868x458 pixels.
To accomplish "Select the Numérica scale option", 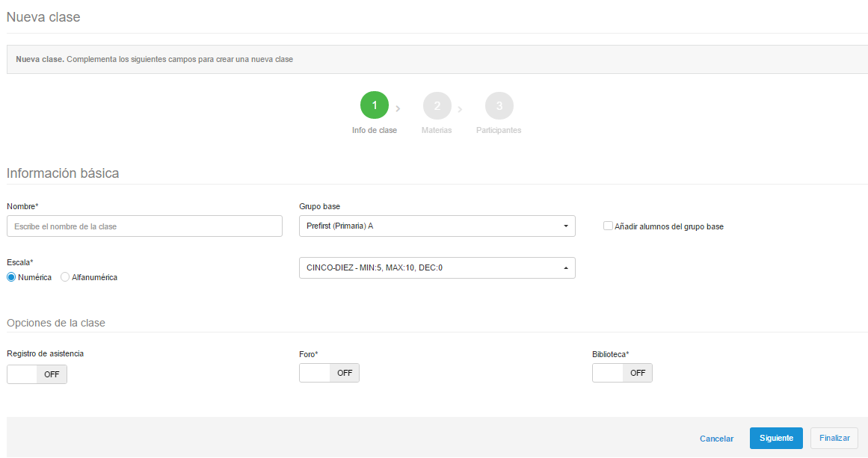I will click(11, 277).
